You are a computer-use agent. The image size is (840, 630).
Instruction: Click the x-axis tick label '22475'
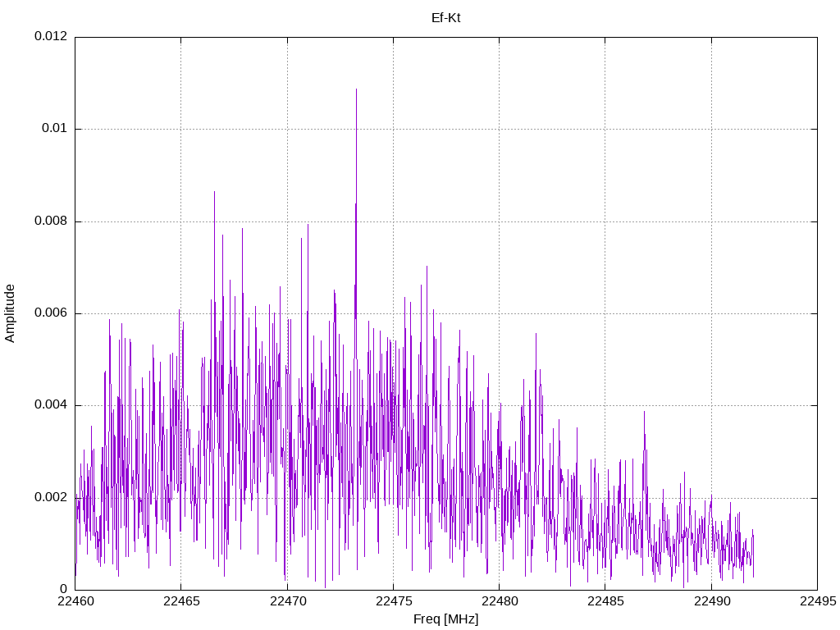[393, 601]
